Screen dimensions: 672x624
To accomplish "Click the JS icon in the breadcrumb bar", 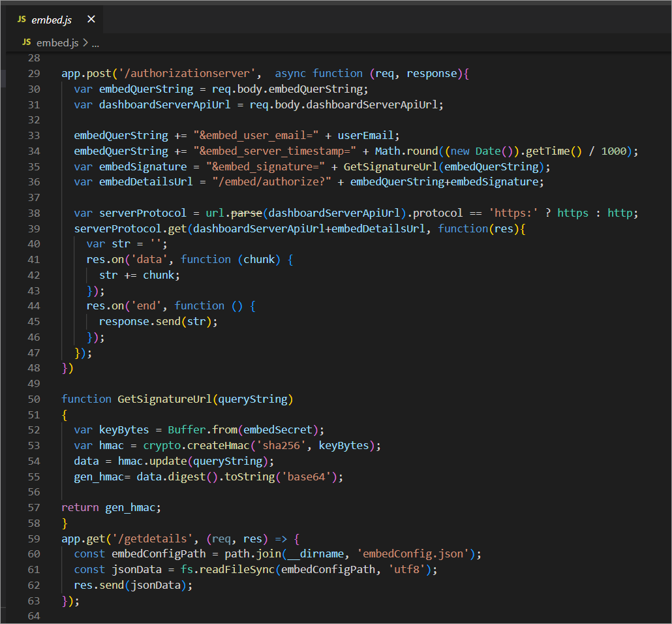I will [x=25, y=42].
